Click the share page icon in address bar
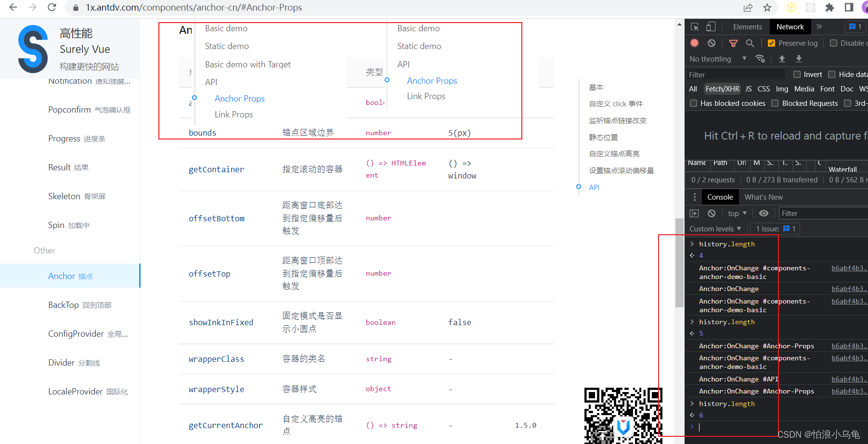 point(748,7)
